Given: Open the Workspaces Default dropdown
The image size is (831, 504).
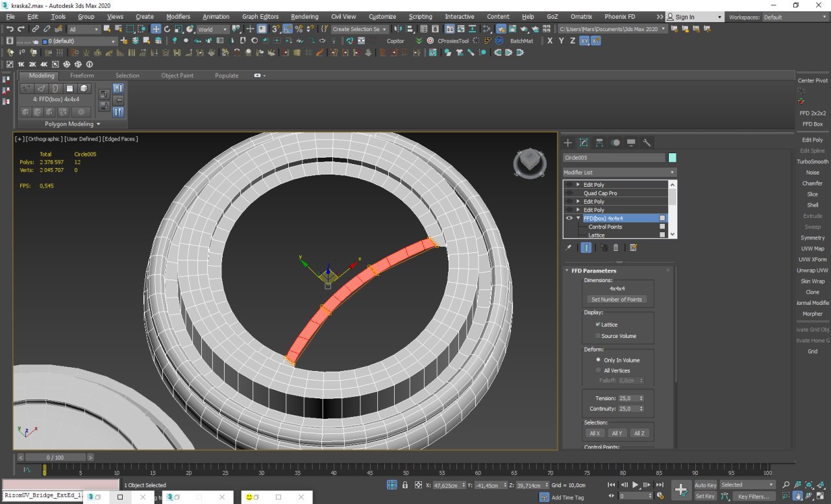Looking at the screenshot, I should tap(795, 18).
